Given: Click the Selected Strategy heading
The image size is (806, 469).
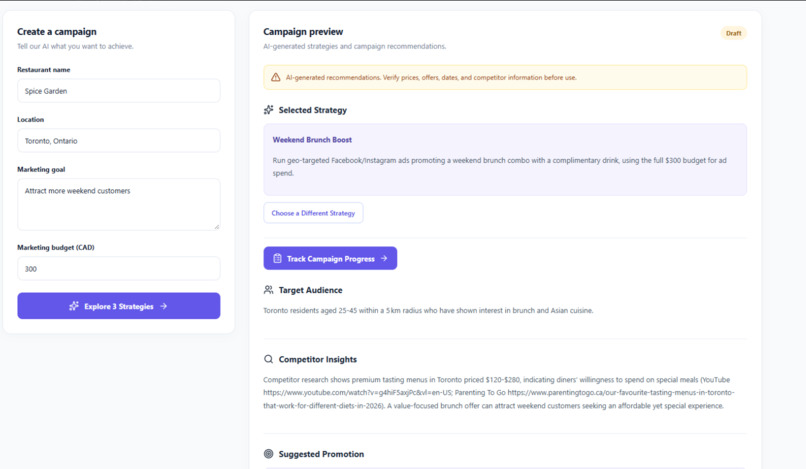Looking at the screenshot, I should (x=313, y=110).
